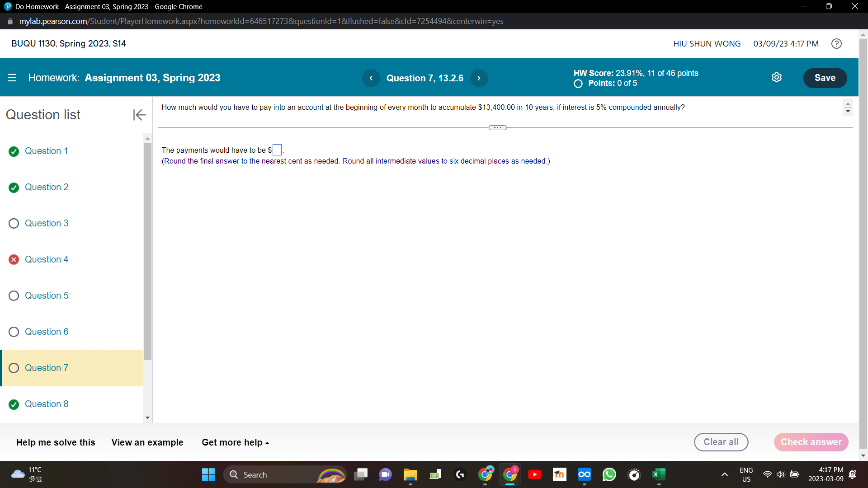
Task: Check answer for Question 7
Action: (811, 442)
